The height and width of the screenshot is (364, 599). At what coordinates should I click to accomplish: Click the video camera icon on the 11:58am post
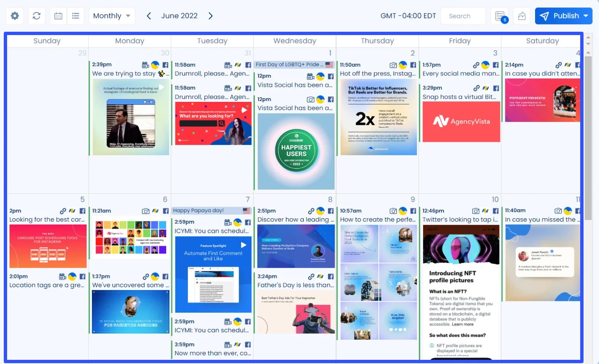(x=228, y=65)
